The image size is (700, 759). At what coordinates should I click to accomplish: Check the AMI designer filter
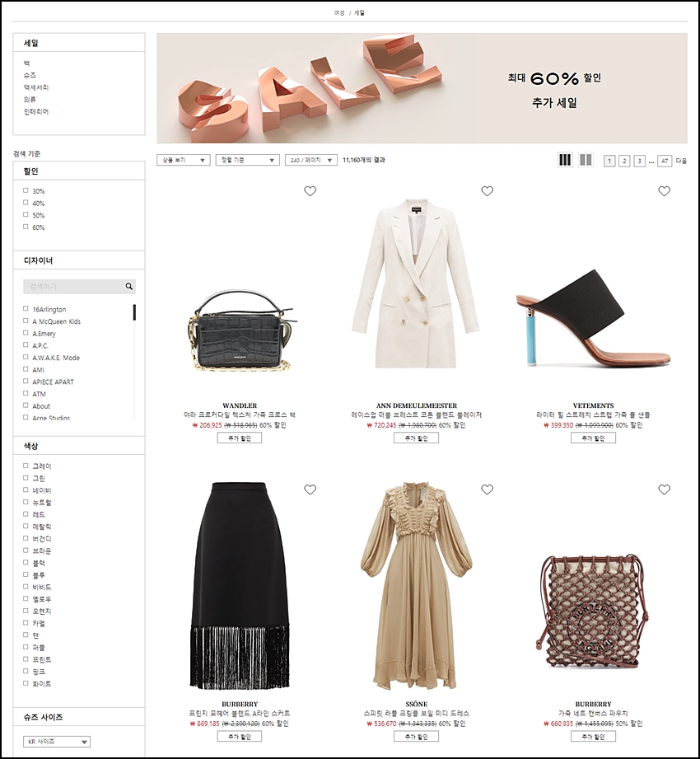(26, 369)
